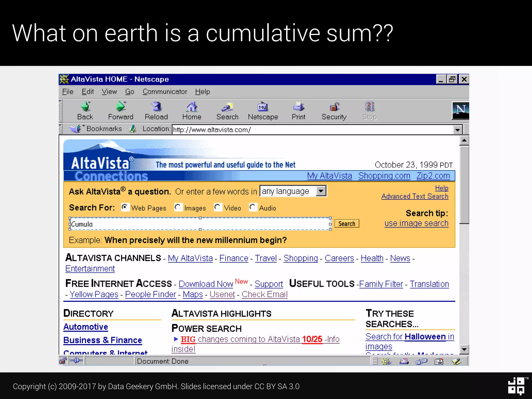Select the Web Pages radio button
The image size is (532, 399).
[125, 207]
